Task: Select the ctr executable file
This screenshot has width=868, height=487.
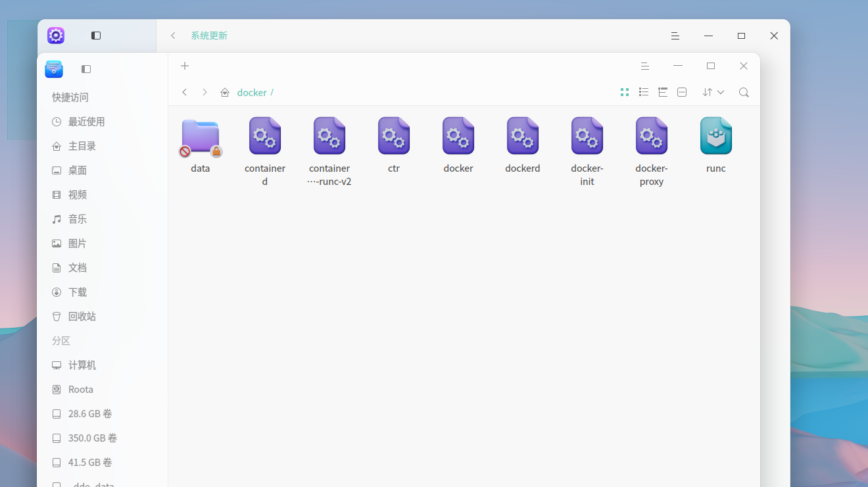Action: 394,136
